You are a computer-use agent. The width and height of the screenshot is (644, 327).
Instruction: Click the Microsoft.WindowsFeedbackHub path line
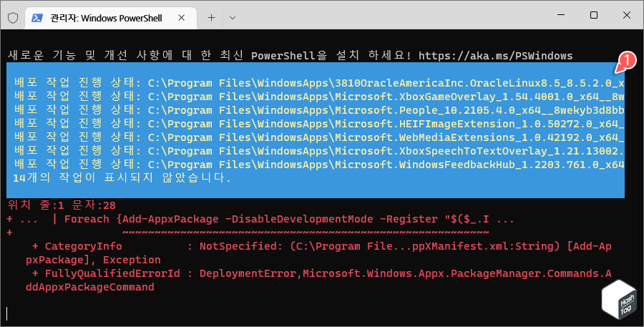[x=318, y=165]
